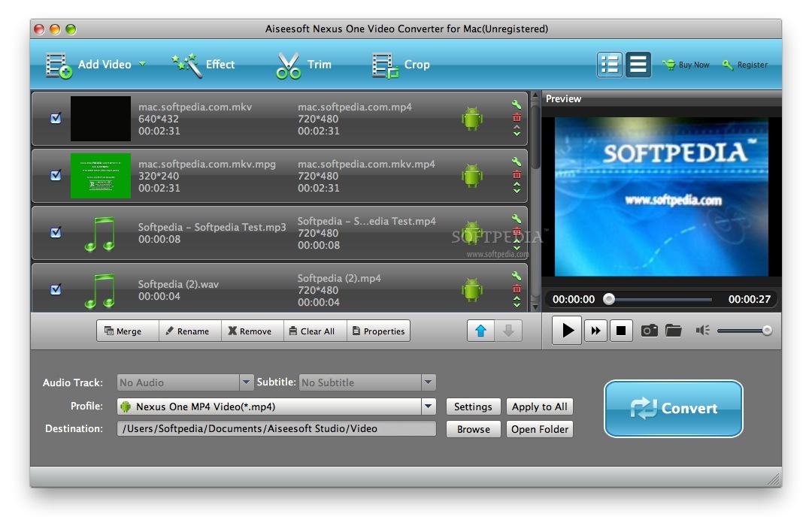Open file Properties
The image size is (812, 529).
point(378,331)
